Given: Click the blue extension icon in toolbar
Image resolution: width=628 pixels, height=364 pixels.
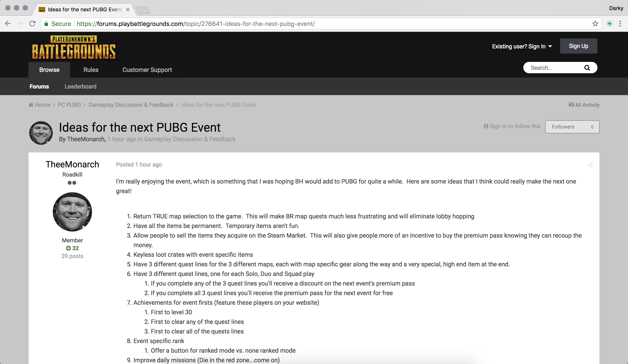Looking at the screenshot, I should click(609, 24).
